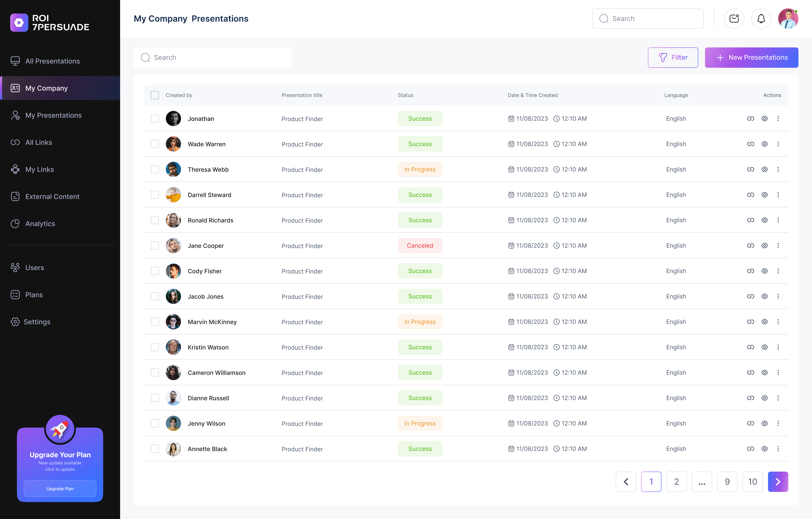Open the inbox messages icon in the header
This screenshot has height=519, width=812.
tap(734, 19)
